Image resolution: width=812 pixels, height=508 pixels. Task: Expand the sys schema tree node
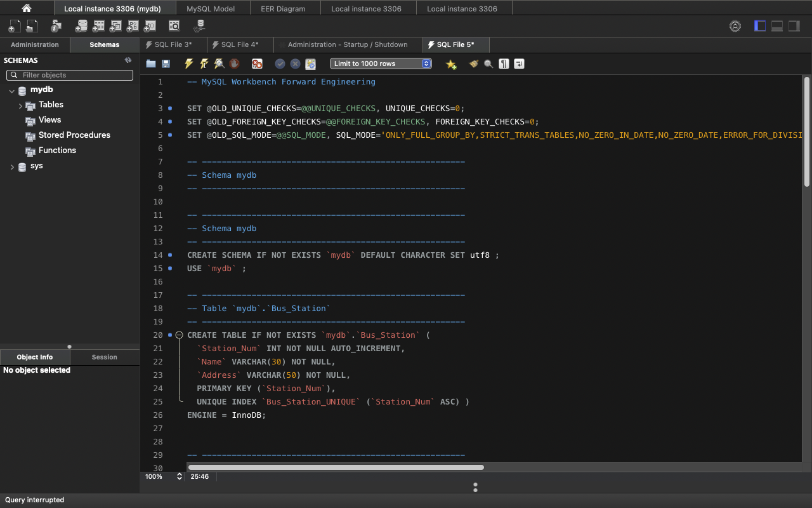coord(11,166)
